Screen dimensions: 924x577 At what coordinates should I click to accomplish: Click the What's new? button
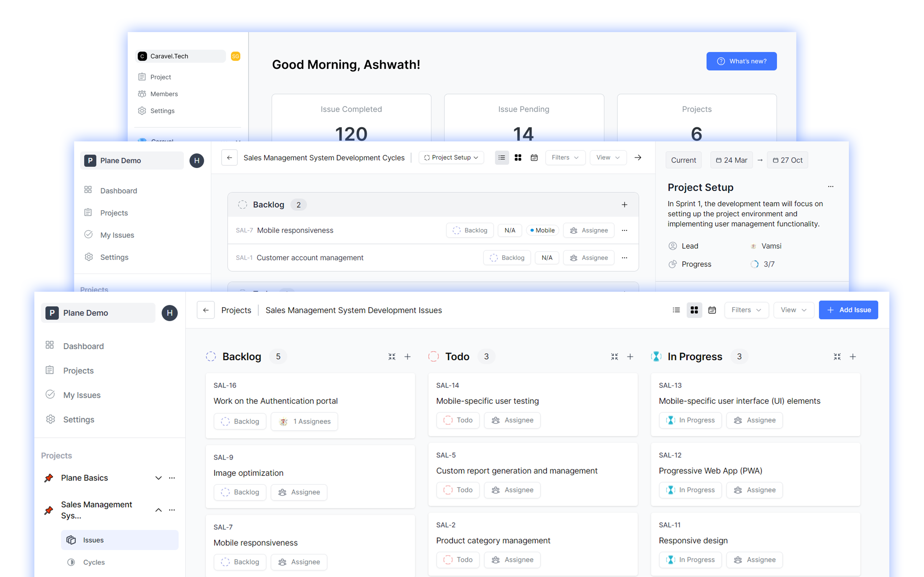(x=741, y=61)
